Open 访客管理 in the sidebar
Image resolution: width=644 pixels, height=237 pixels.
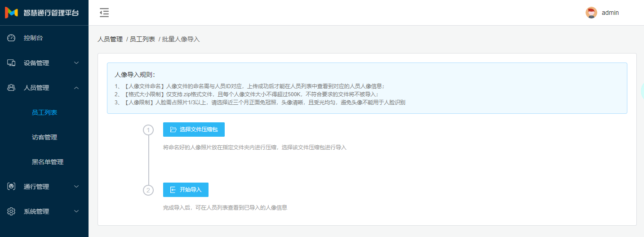tap(44, 137)
